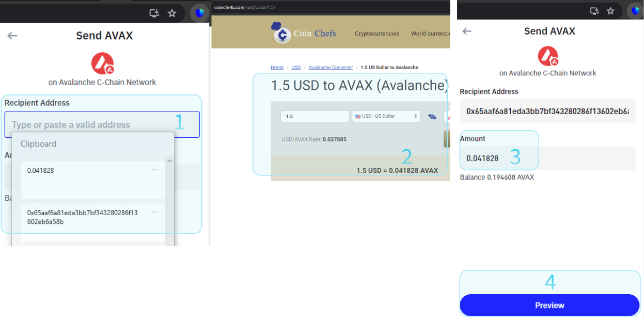Open options for the clipboard 0x65aaf address item
This screenshot has width=644, height=320.
[x=154, y=212]
